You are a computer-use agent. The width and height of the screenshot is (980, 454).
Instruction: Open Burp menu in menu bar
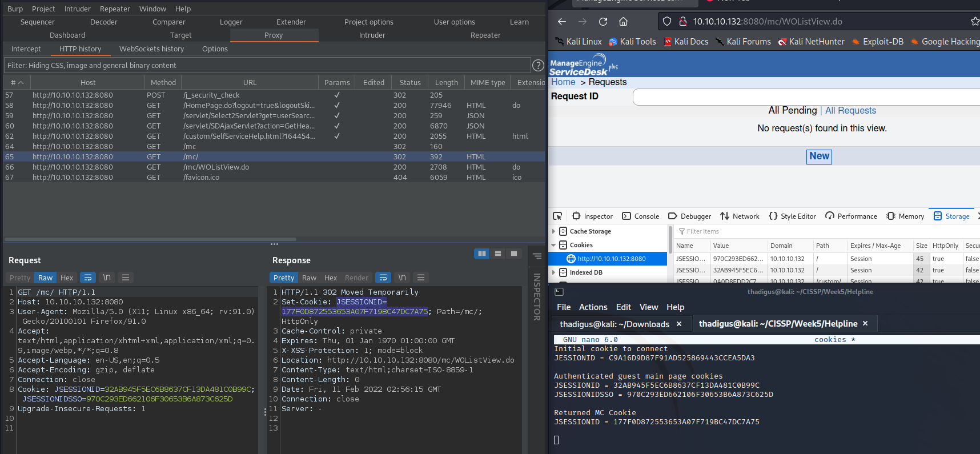pos(15,9)
